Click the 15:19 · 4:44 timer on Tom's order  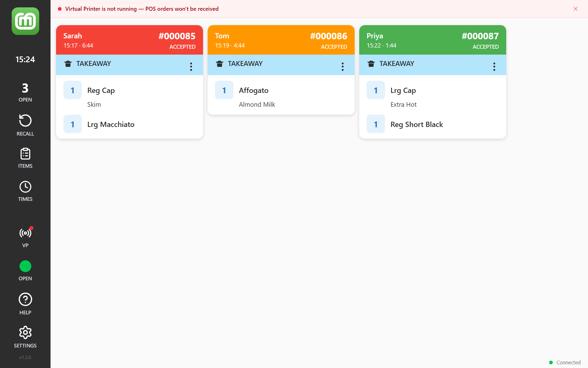tap(230, 46)
